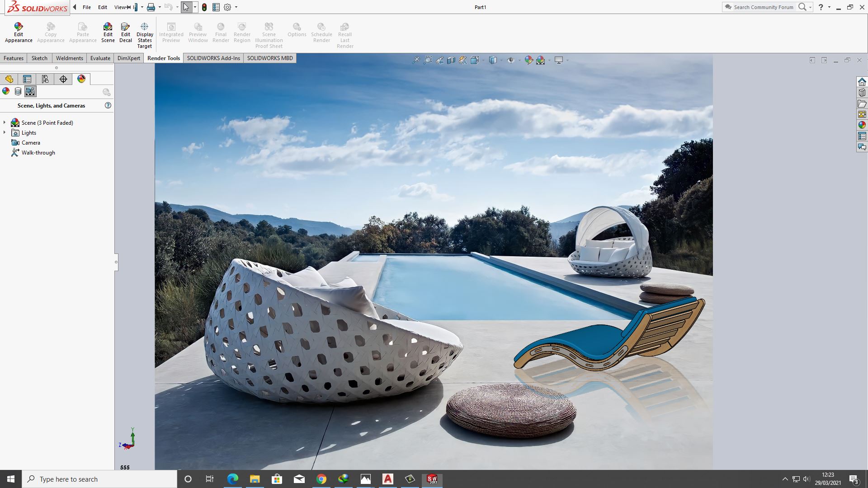Open Schedule Render
868x488 pixels.
[321, 32]
